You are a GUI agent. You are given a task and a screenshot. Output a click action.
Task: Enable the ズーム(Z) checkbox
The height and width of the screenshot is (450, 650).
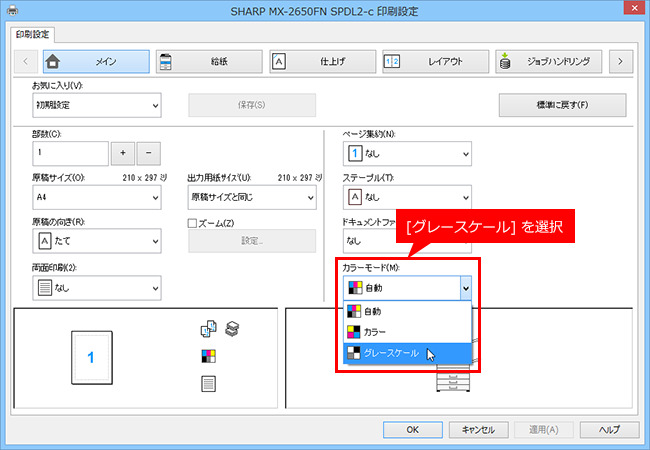coord(192,223)
